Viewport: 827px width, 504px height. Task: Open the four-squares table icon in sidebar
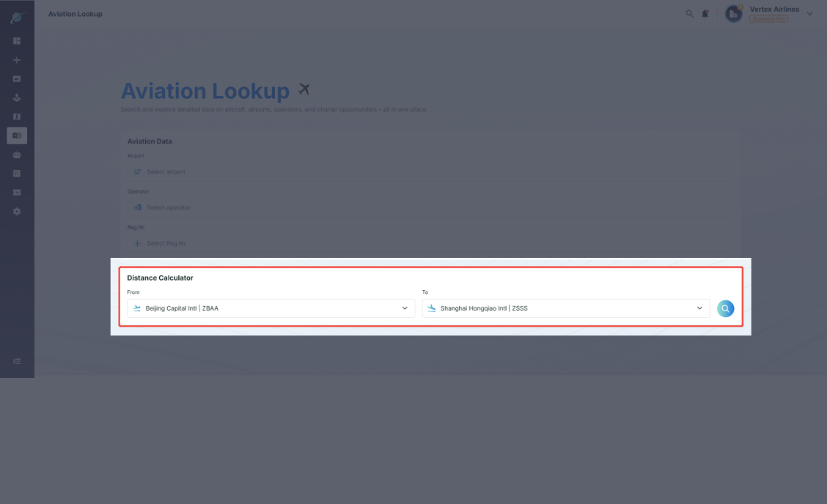click(17, 174)
